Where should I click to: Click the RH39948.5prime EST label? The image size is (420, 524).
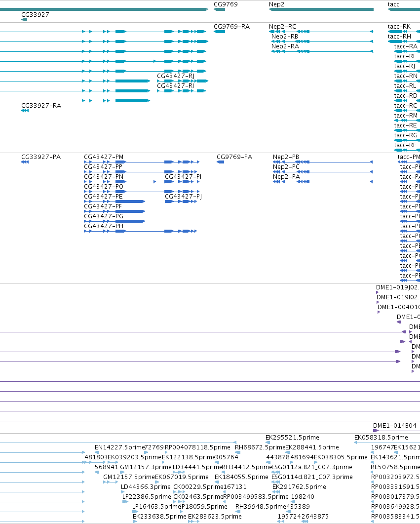[261, 507]
